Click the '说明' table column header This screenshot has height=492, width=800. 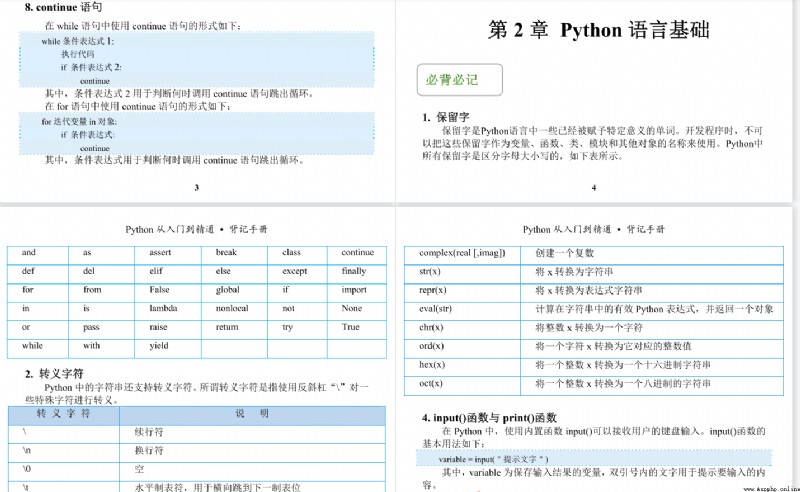(253, 416)
